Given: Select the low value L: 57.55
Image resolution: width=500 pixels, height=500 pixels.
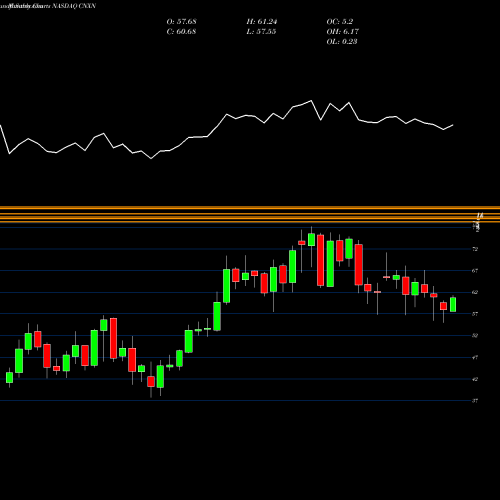Looking at the screenshot, I should pos(261,32).
